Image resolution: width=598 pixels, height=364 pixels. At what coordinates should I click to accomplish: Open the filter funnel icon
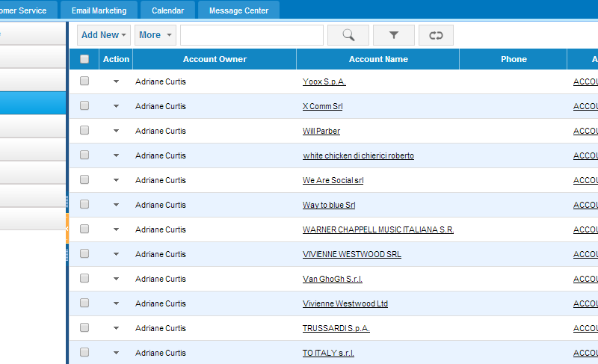[394, 35]
